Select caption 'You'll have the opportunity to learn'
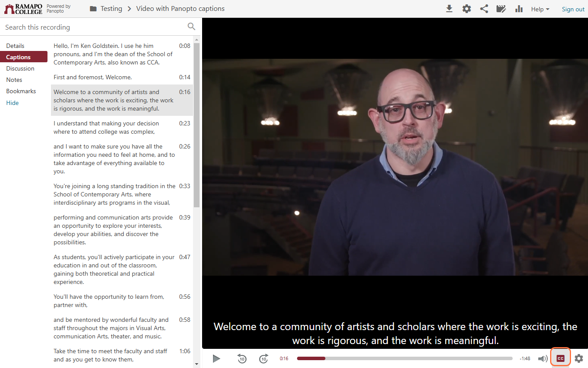Image resolution: width=588 pixels, height=368 pixels. click(122, 301)
